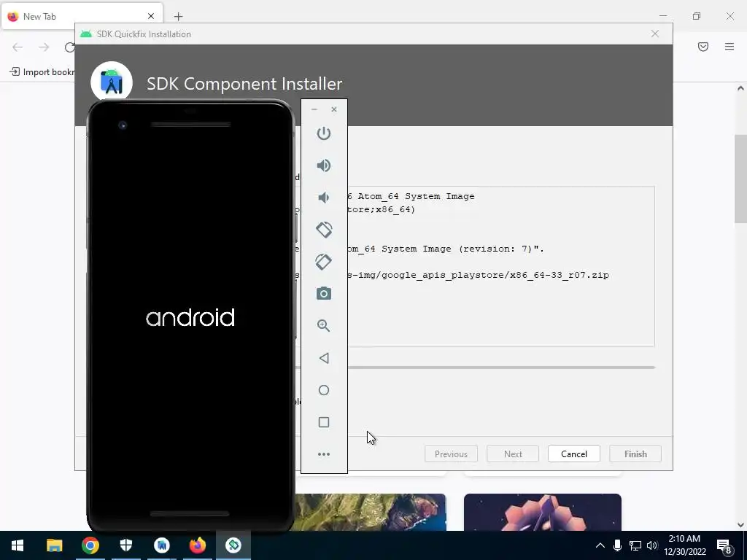Activate emulator zoom magnifier icon
The width and height of the screenshot is (747, 560).
coord(323,326)
